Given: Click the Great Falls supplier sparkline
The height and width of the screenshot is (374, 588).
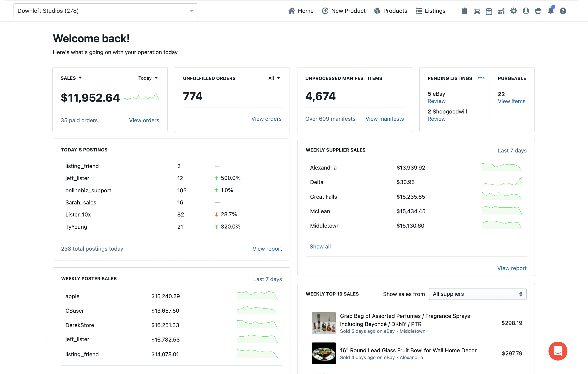Looking at the screenshot, I should click(502, 196).
